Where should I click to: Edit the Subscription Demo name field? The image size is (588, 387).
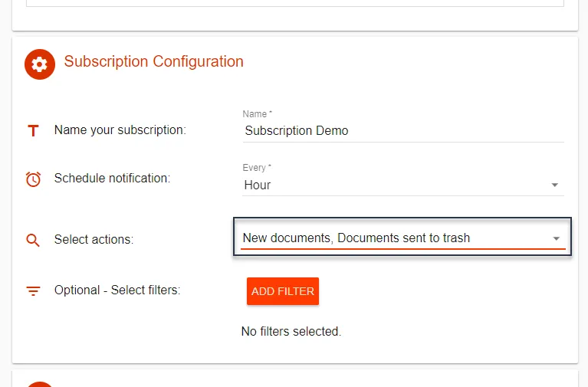403,131
